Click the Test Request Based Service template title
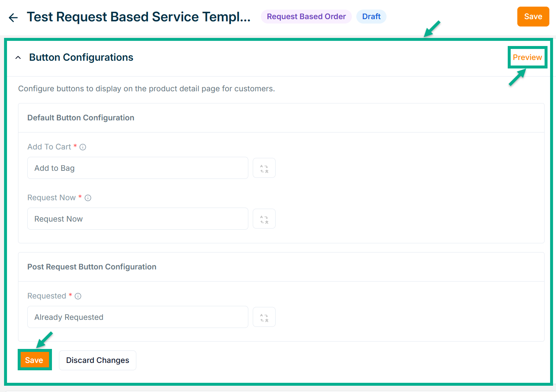The image size is (556, 392). (x=139, y=17)
